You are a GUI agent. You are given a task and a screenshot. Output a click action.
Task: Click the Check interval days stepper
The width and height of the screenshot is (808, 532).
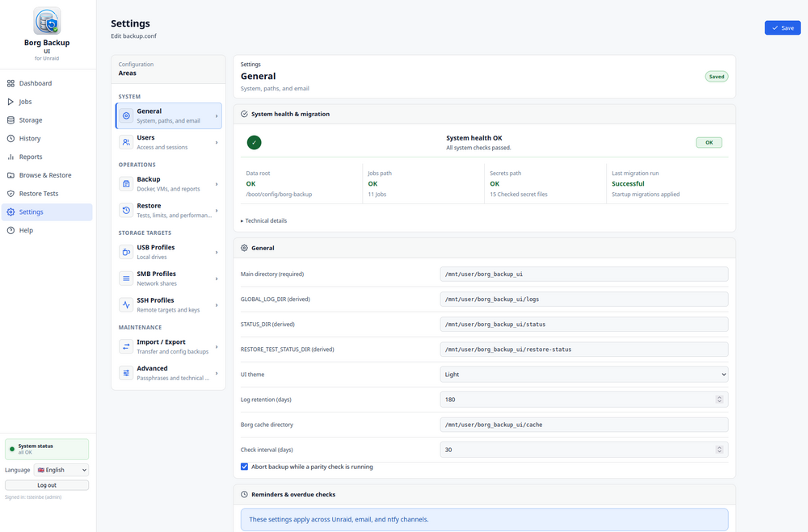tap(719, 450)
